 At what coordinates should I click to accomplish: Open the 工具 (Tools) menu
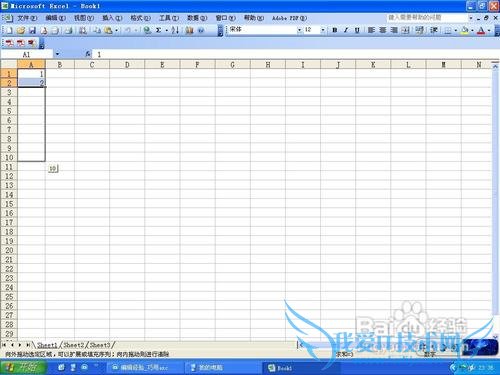[x=169, y=18]
